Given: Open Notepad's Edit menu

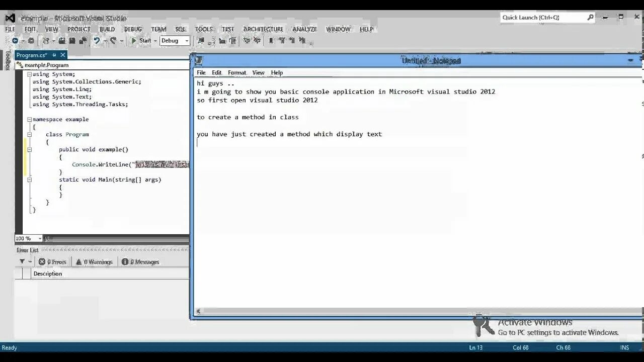Looking at the screenshot, I should point(217,72).
